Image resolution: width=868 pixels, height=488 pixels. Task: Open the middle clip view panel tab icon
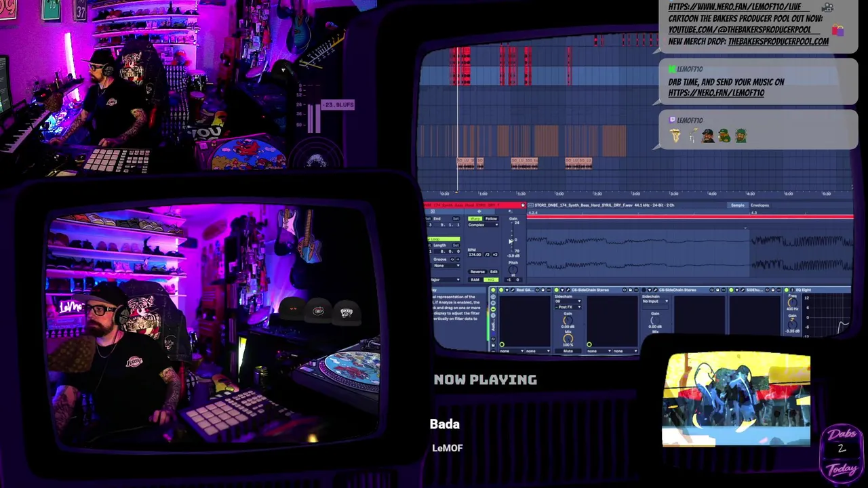[479, 211]
